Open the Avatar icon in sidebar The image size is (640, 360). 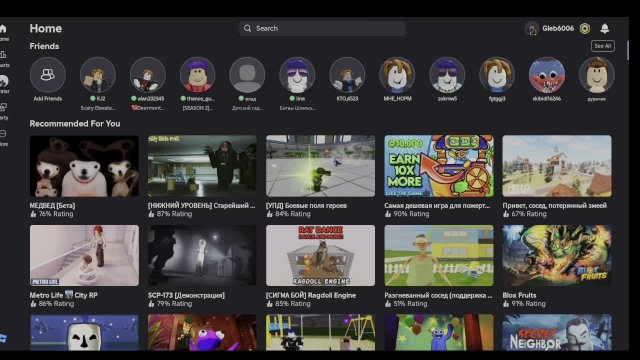4,81
